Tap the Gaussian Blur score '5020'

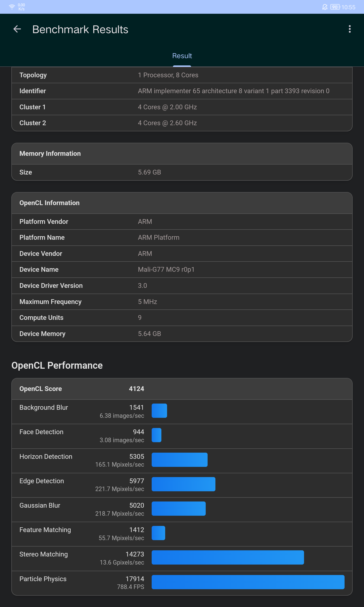tap(137, 506)
